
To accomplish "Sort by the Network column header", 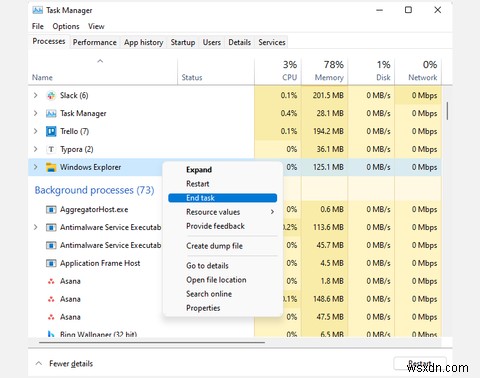I will click(418, 71).
